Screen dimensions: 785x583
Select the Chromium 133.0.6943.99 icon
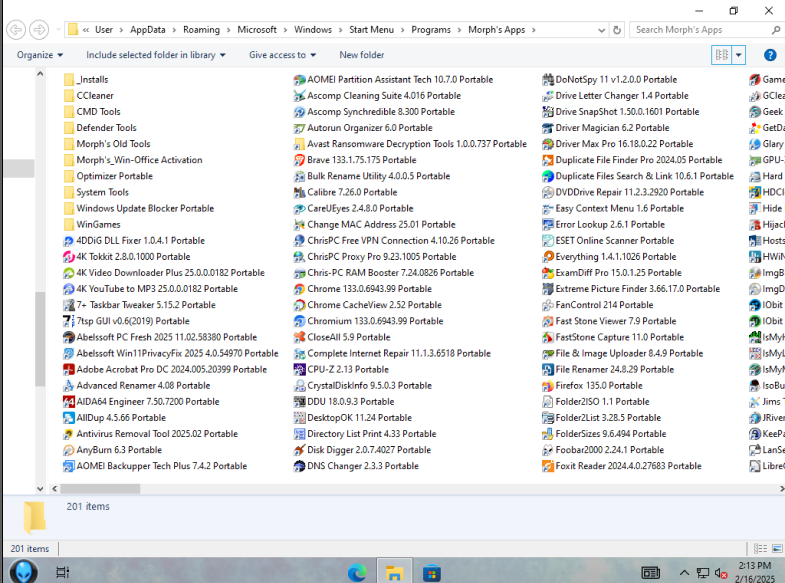[299, 321]
